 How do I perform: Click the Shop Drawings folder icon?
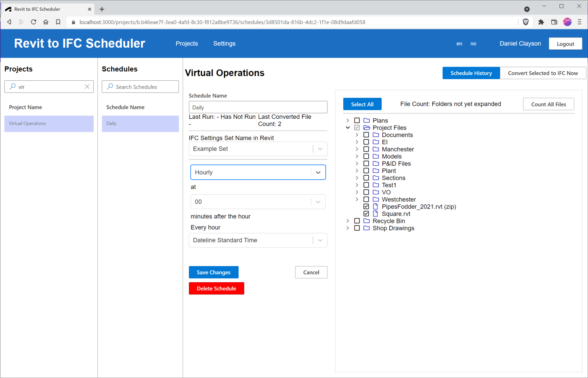(x=367, y=228)
